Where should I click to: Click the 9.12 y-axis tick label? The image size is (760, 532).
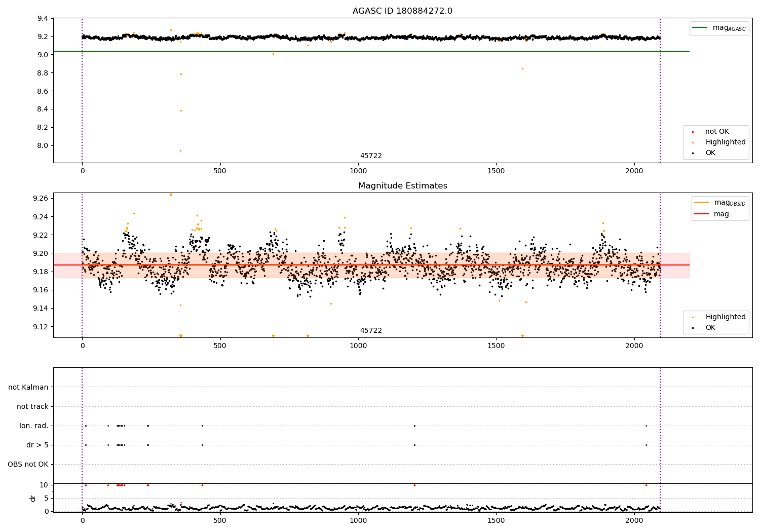(41, 327)
